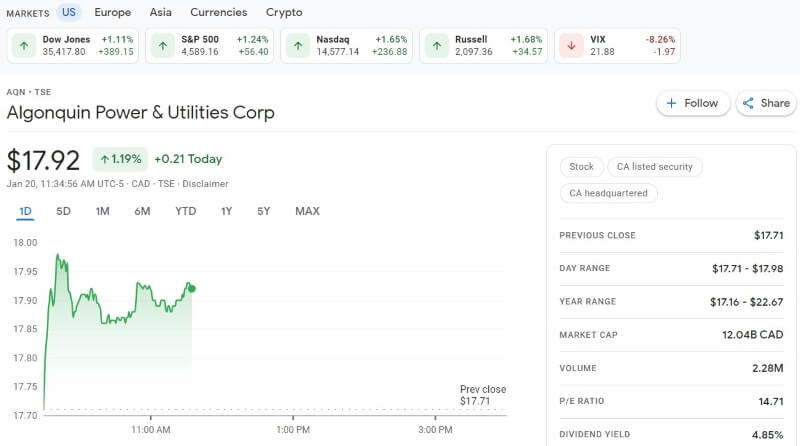Open the Crypto markets tab

pyautogui.click(x=284, y=12)
